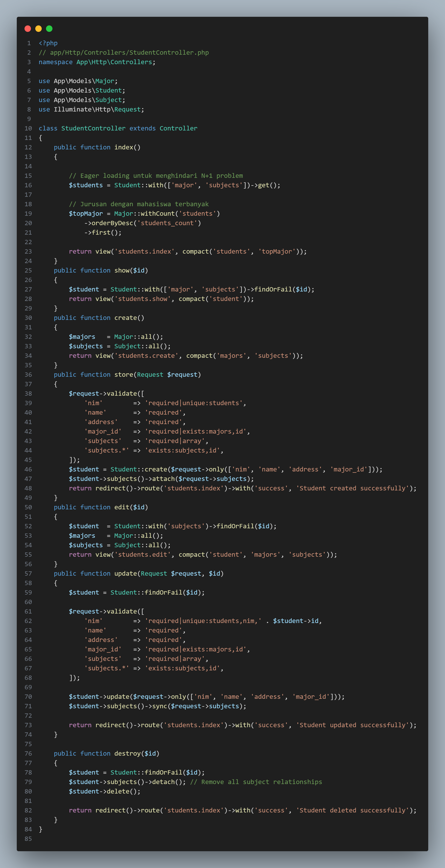Click the class name StudentController on line 10

point(93,128)
